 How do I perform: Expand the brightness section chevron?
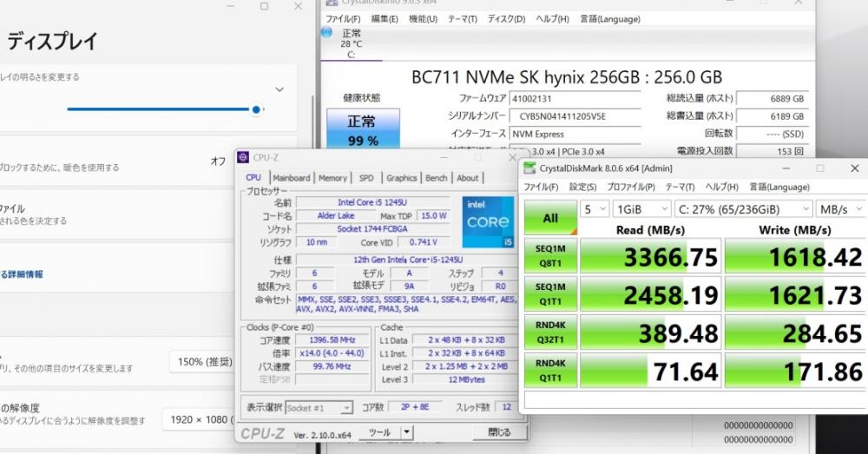[279, 89]
